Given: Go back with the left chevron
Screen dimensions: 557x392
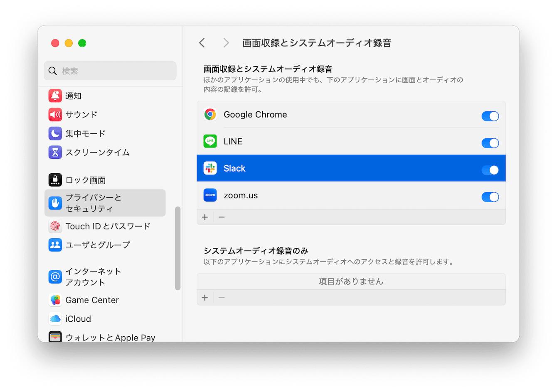Looking at the screenshot, I should coord(202,43).
